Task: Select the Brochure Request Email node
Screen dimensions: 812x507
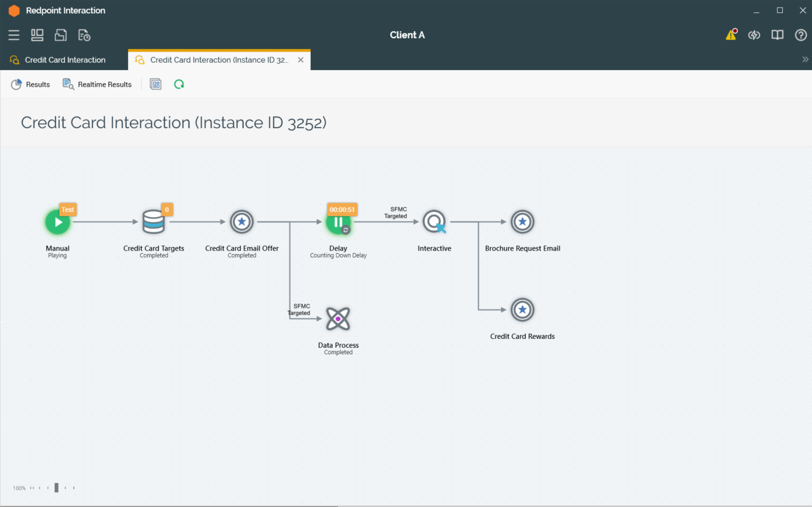Action: pos(522,222)
